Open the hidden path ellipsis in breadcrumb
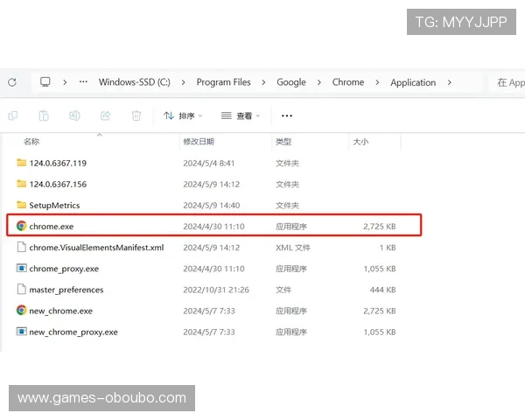Screen dimensions: 525x420 tap(83, 81)
